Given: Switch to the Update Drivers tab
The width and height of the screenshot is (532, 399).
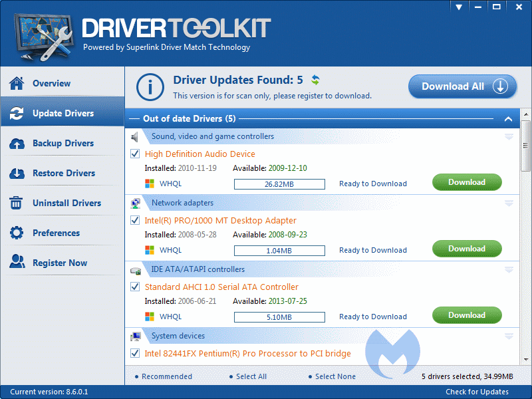Looking at the screenshot, I should click(63, 113).
